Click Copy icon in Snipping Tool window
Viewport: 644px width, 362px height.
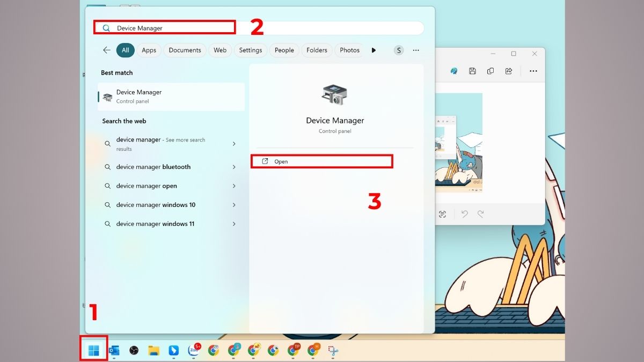pos(491,71)
